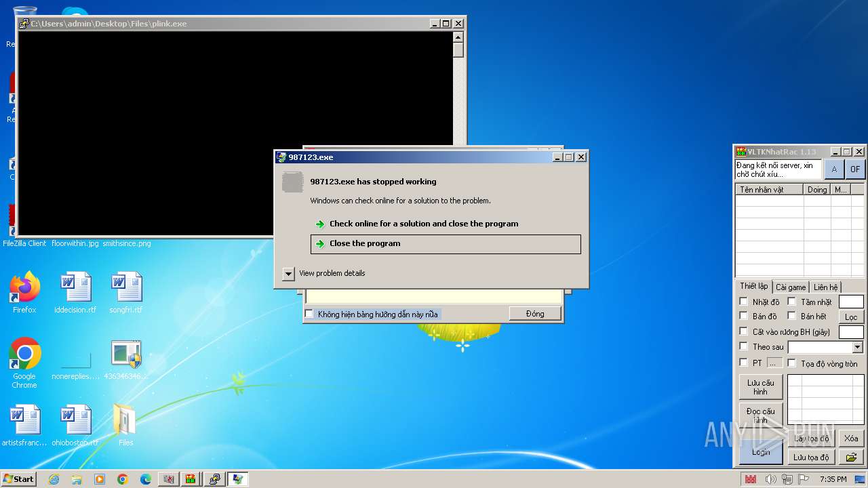This screenshot has height=488, width=868.
Task: Open the Theo sau dropdown list
Action: [857, 347]
